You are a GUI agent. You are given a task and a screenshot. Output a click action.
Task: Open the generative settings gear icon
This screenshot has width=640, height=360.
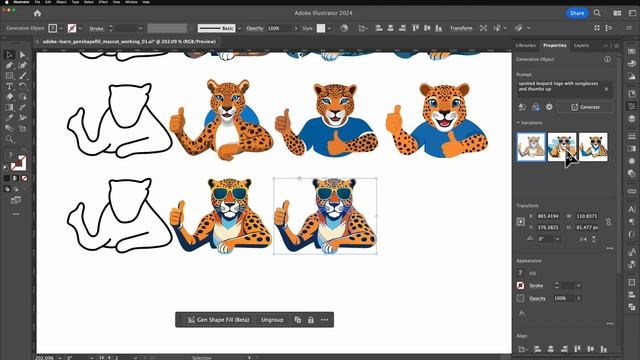coord(549,107)
